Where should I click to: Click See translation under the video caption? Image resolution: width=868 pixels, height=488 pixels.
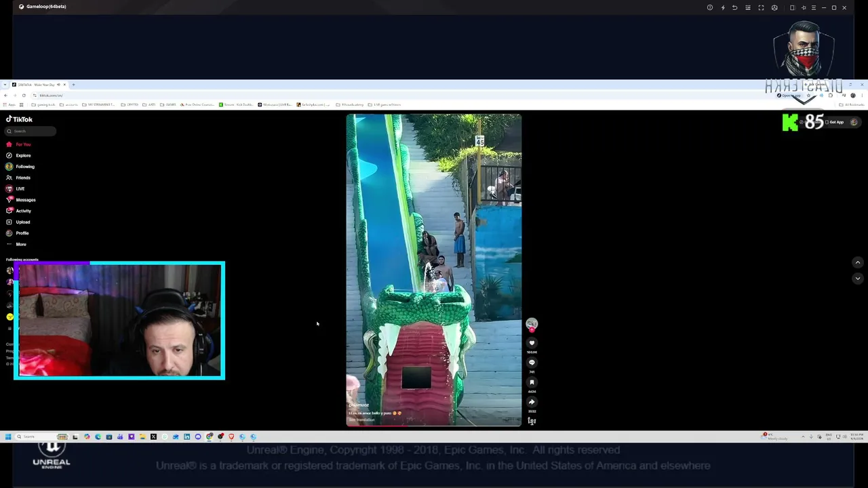click(361, 420)
